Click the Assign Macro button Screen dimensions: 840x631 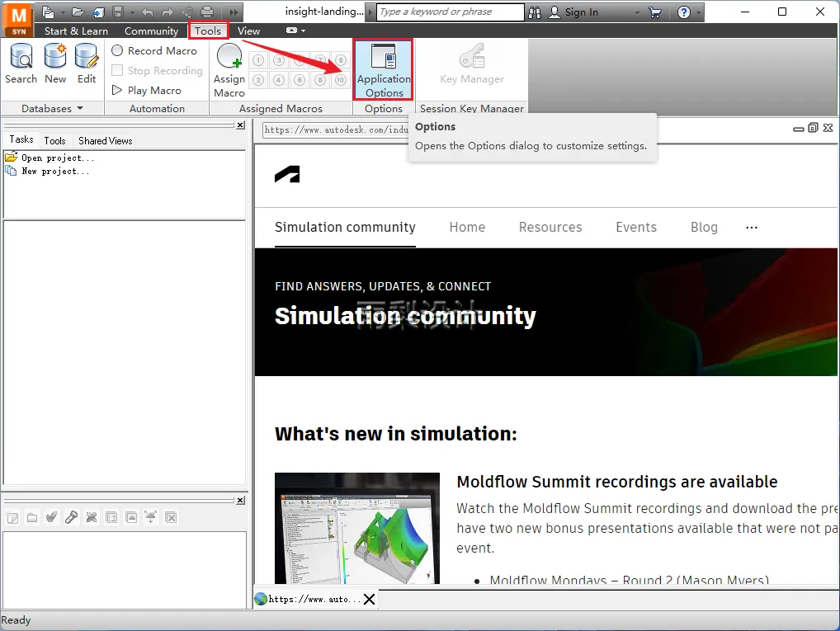pyautogui.click(x=229, y=71)
